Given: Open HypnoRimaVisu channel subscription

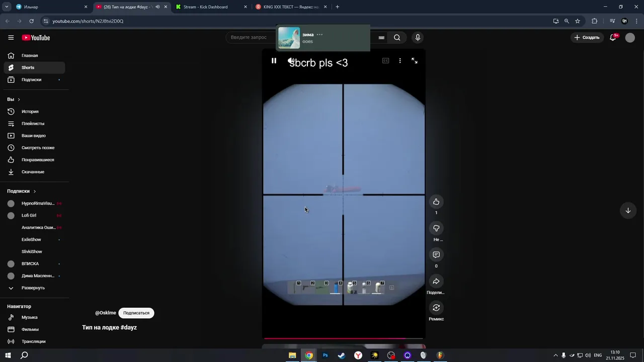Looking at the screenshot, I should click(34, 204).
